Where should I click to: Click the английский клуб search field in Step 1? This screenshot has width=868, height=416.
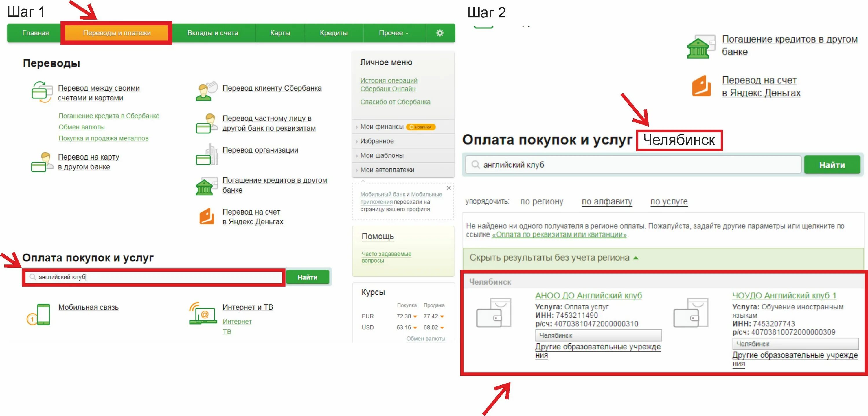(154, 277)
